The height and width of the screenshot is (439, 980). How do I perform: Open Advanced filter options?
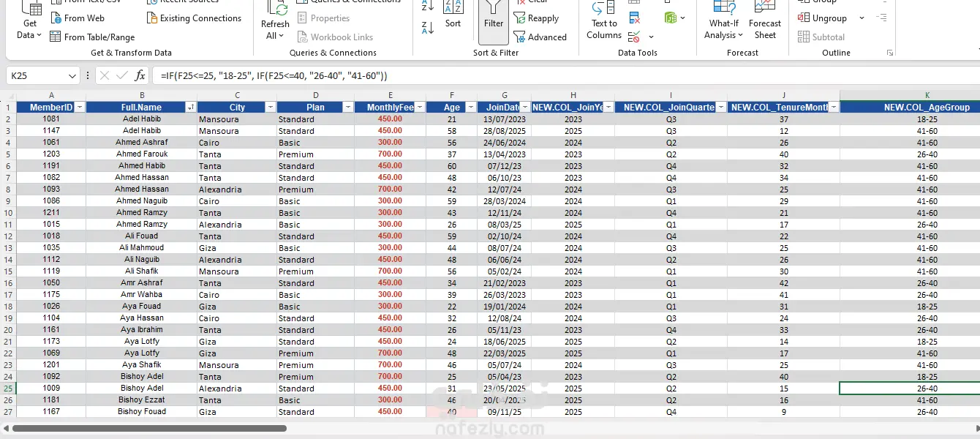(540, 37)
